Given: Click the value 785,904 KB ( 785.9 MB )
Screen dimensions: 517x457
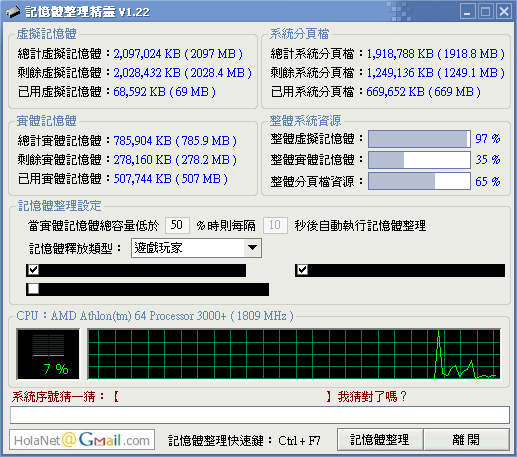Looking at the screenshot, I should coord(175,141).
